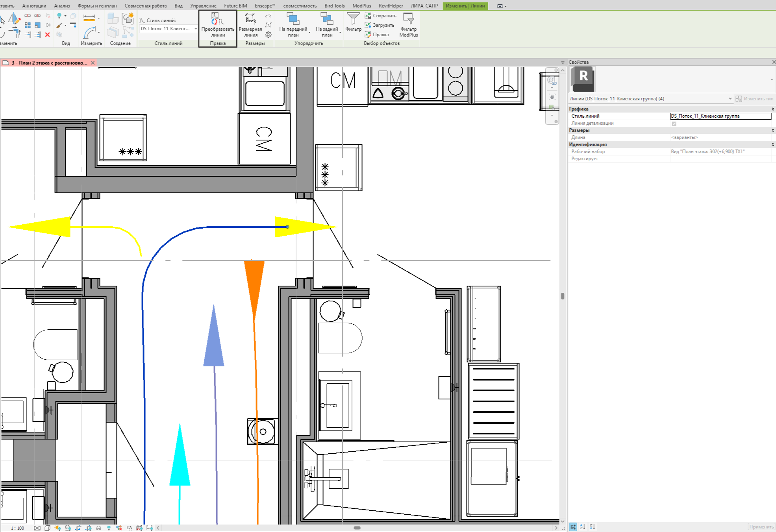Viewport: 776px width, 532px height.
Task: Click the red delete X icon
Action: tap(47, 35)
